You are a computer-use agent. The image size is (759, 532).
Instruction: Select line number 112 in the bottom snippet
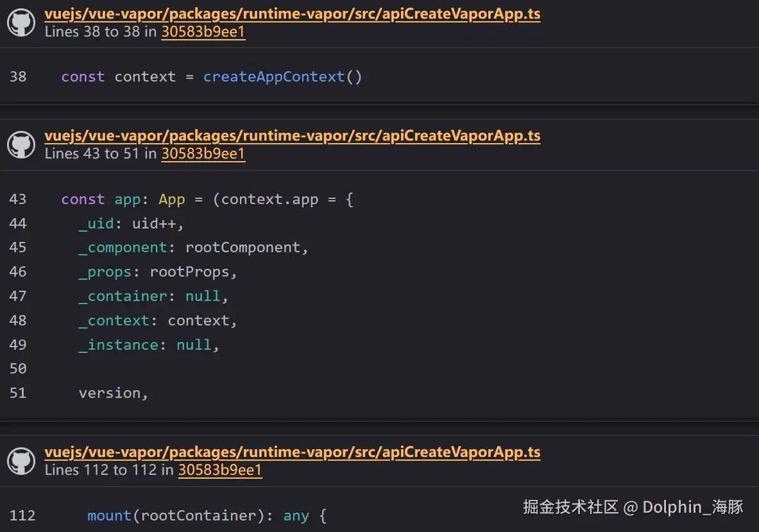[x=23, y=515]
